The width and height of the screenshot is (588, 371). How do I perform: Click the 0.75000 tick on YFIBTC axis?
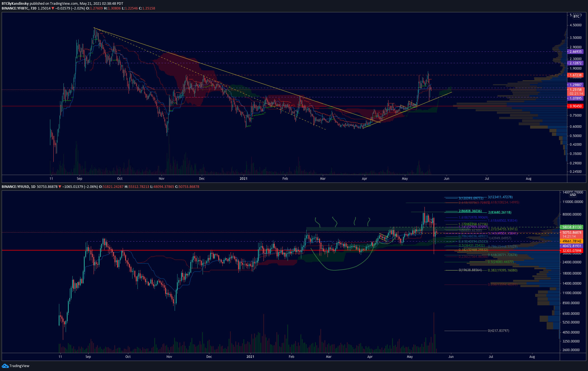coord(576,115)
